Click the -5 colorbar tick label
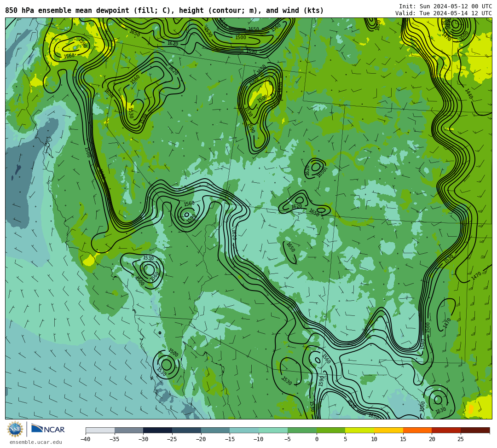This screenshot has height=448, width=497. pyautogui.click(x=287, y=439)
